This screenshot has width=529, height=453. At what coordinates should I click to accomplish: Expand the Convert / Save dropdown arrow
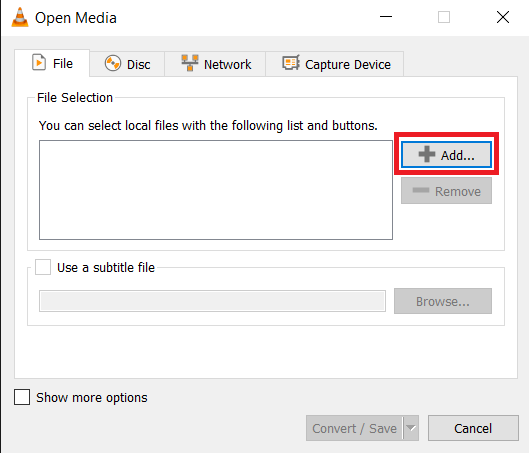tap(411, 428)
